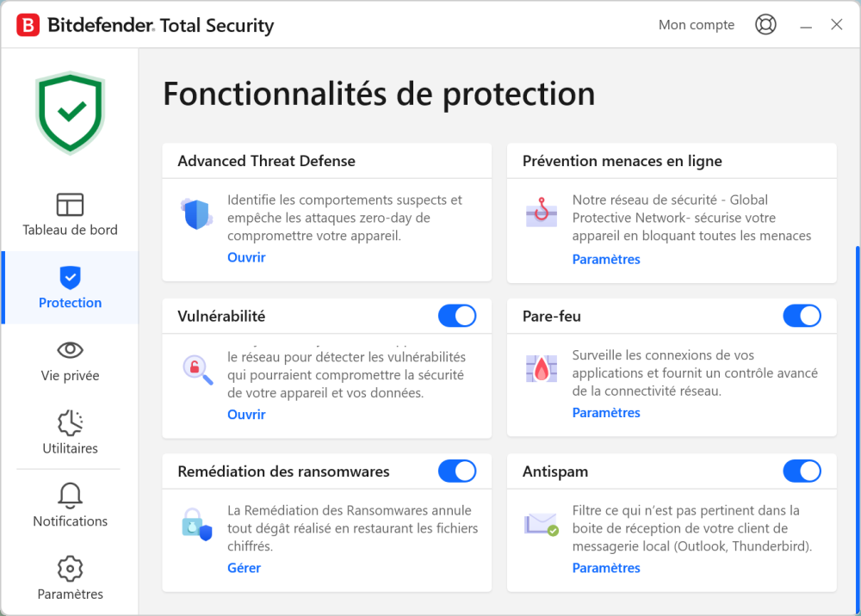
Task: Toggle Remédiation des ransomwares off
Action: tap(457, 471)
